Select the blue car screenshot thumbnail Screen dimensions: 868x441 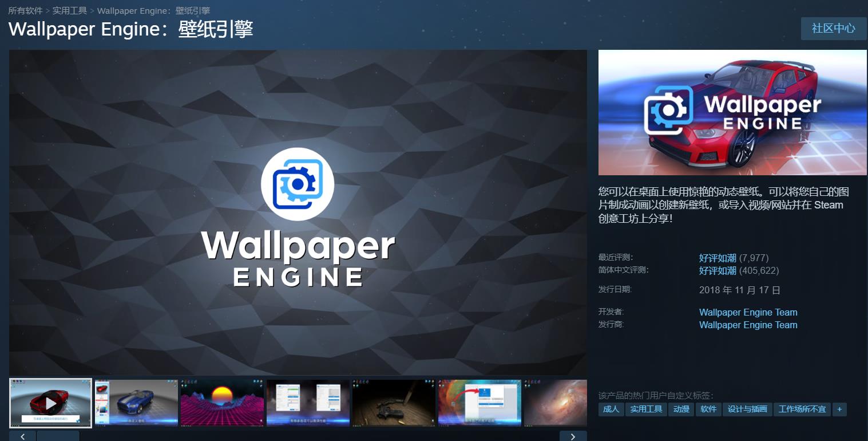pyautogui.click(x=136, y=403)
